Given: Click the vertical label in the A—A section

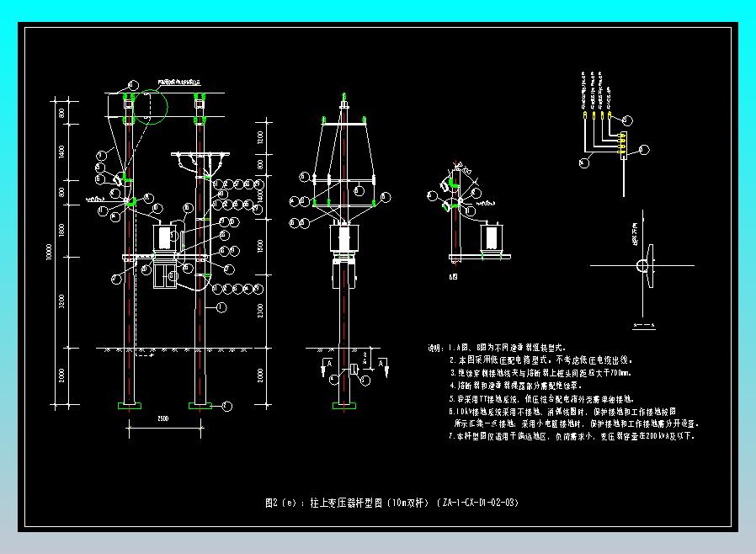Looking at the screenshot, I should [x=635, y=234].
